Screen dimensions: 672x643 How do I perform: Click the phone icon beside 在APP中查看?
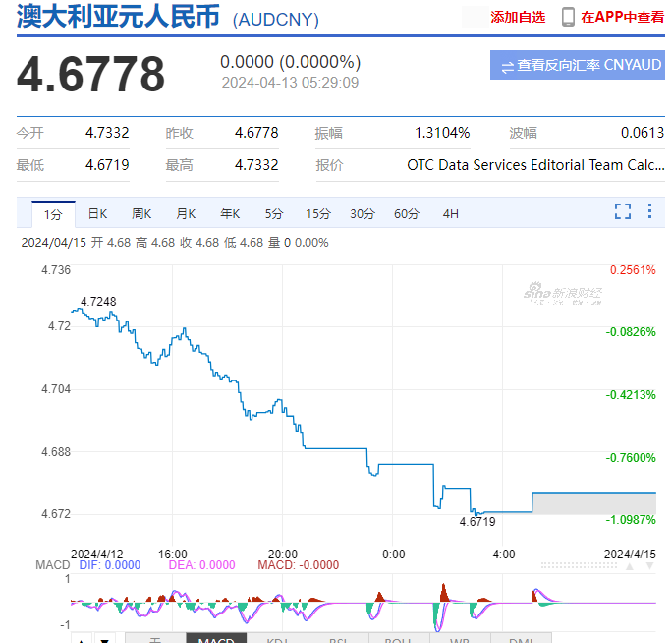coord(568,17)
